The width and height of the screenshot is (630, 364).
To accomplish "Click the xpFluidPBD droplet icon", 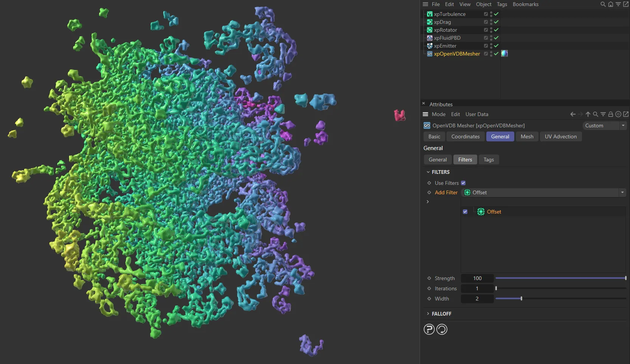I will click(x=430, y=38).
